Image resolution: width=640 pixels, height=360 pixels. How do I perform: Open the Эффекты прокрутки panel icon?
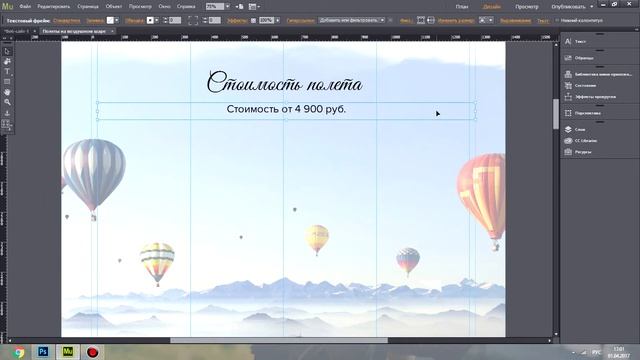coord(568,97)
